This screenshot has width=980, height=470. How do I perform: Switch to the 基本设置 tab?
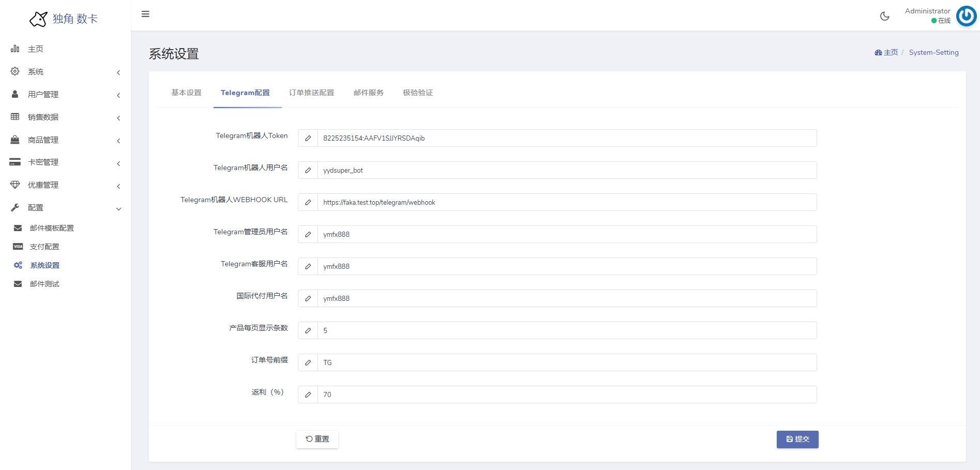(x=186, y=93)
